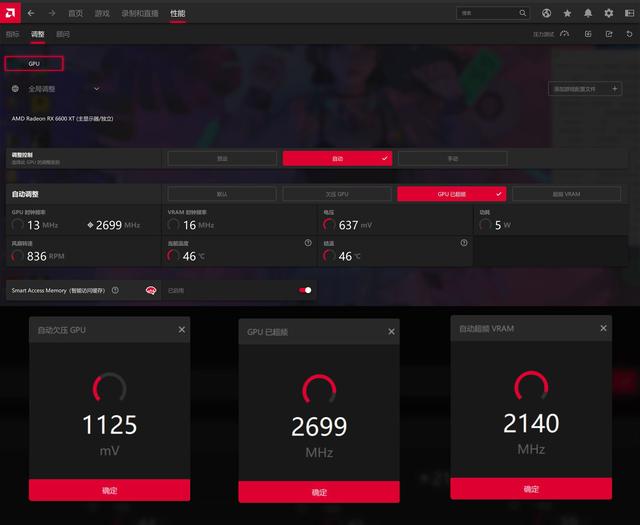Start stress test via gauge icon
This screenshot has width=640, height=525.
click(564, 34)
